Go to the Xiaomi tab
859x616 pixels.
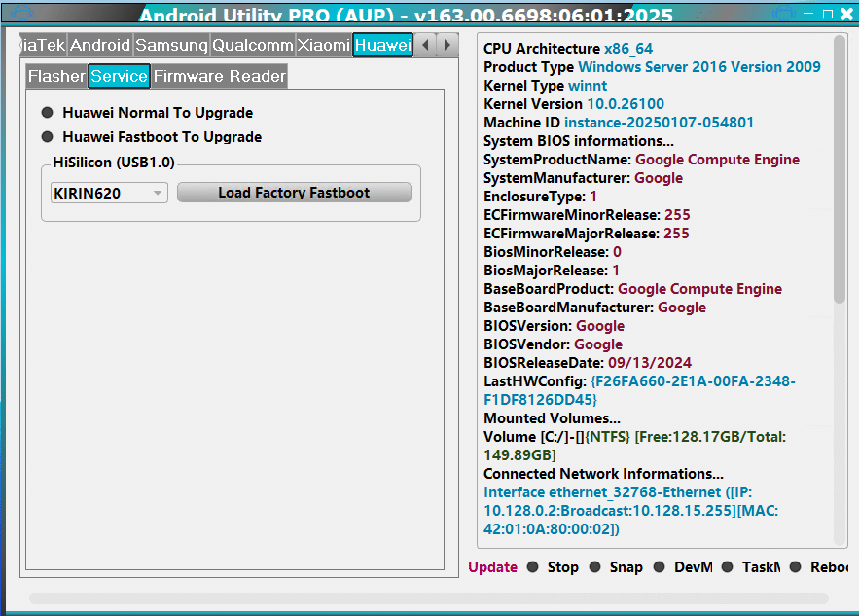323,46
